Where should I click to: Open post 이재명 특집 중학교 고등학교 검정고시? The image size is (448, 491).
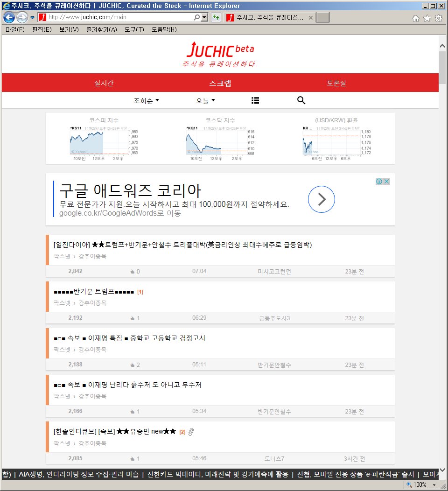click(x=129, y=338)
